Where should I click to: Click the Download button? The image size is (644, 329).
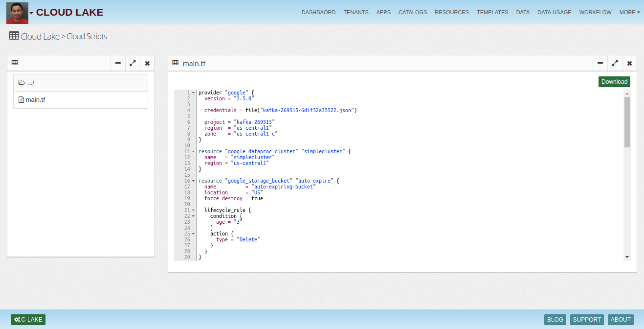(614, 82)
